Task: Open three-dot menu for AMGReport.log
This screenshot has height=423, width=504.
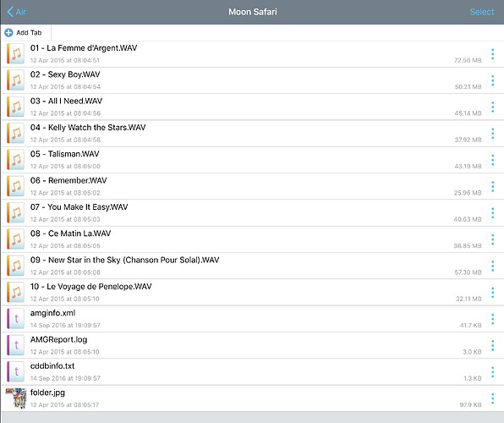Action: coord(492,345)
